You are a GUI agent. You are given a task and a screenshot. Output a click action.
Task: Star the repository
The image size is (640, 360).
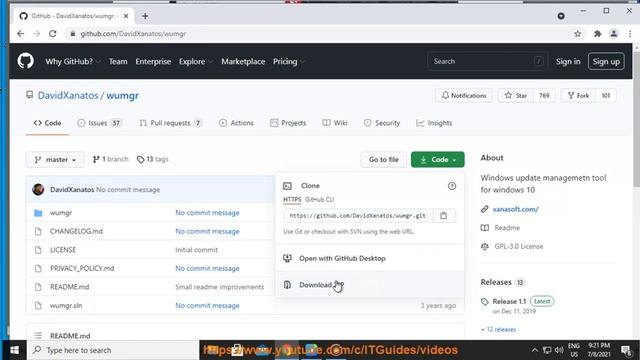(x=516, y=96)
